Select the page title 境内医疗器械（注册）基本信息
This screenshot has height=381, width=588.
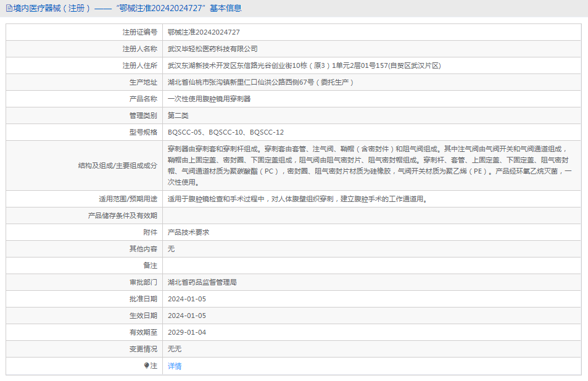point(127,8)
